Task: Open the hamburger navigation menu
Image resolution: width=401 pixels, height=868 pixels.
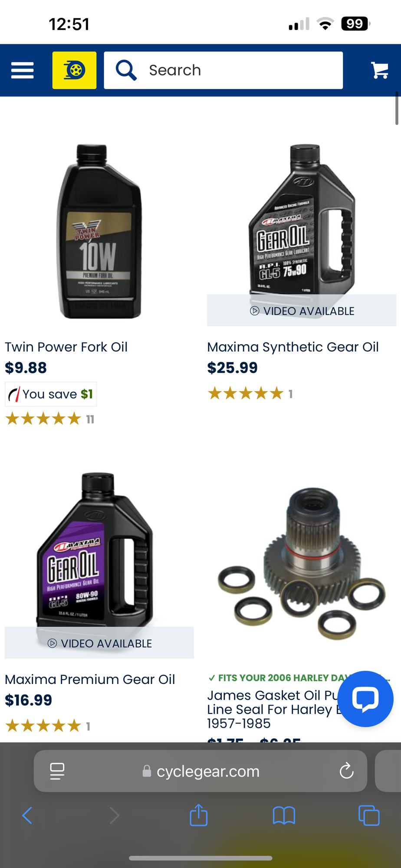Action: pyautogui.click(x=23, y=70)
